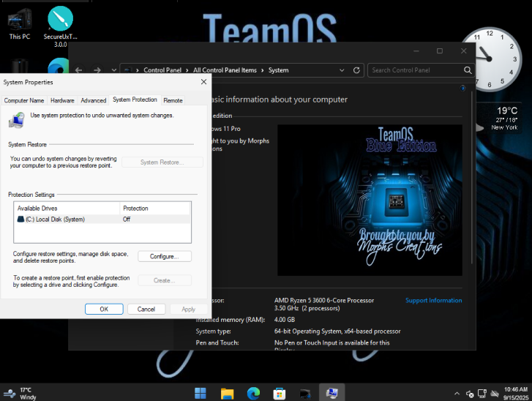Open the Windows Start menu
532x401 pixels.
point(201,393)
